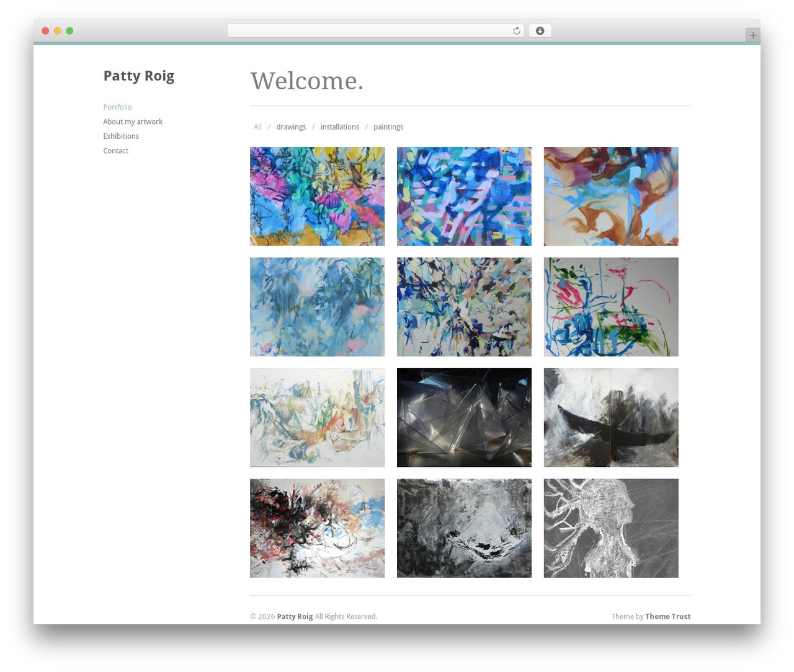Click the yellow minimize window button
This screenshot has height=672, width=794.
[57, 31]
